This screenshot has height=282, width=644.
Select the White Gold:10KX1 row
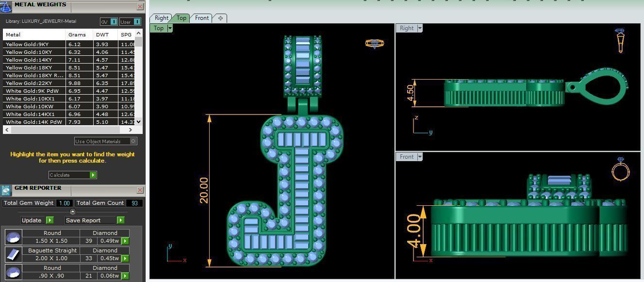(69, 99)
